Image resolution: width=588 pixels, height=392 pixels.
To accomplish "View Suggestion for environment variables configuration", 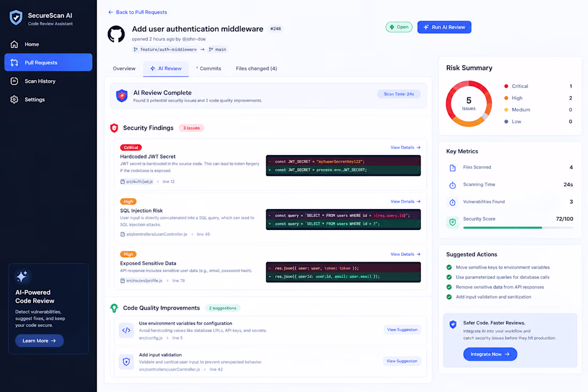I will coord(402,330).
